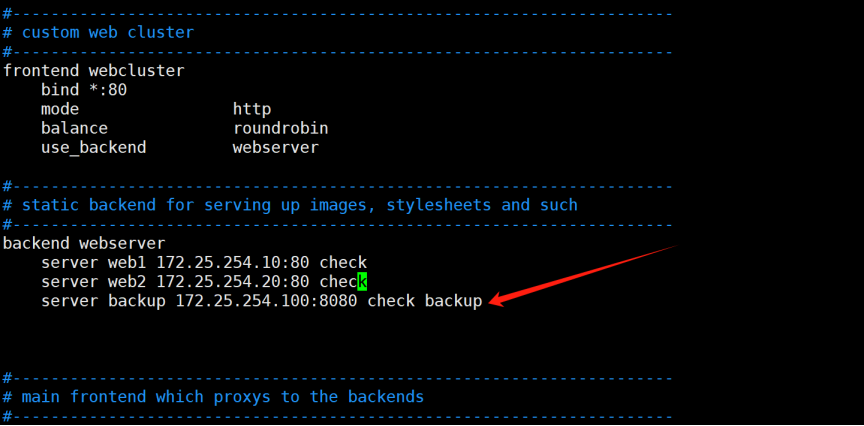This screenshot has width=864, height=426.
Task: Click the 'bind *:80' line
Action: point(84,90)
